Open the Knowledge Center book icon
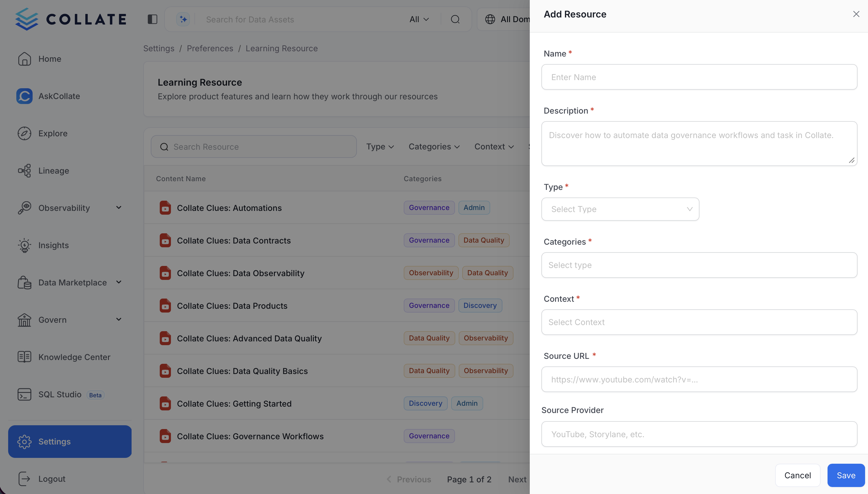 click(24, 357)
